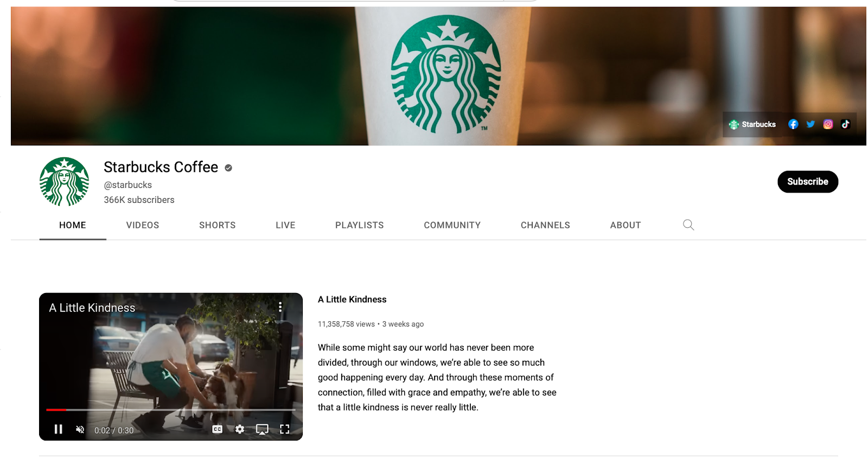The height and width of the screenshot is (459, 868).
Task: Open the CHANNELS tab
Action: 545,225
